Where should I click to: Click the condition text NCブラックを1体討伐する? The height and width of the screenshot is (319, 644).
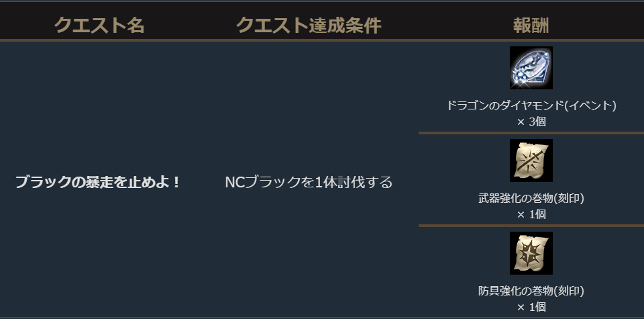309,182
